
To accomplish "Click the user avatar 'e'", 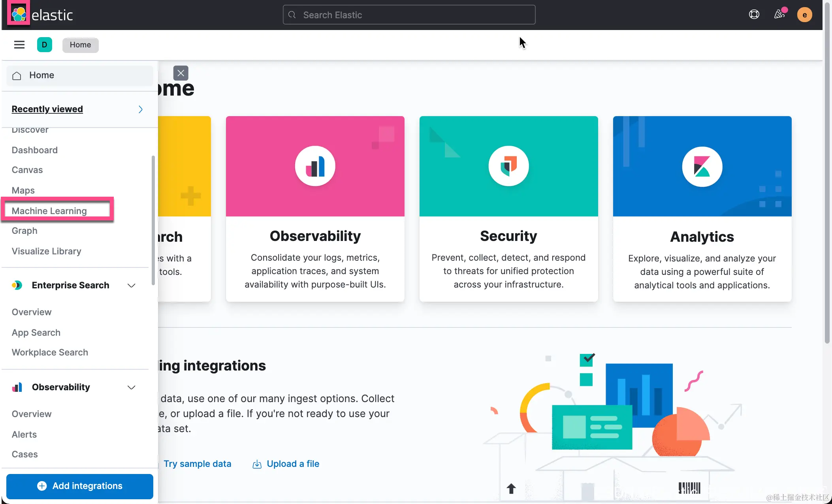I will point(804,15).
